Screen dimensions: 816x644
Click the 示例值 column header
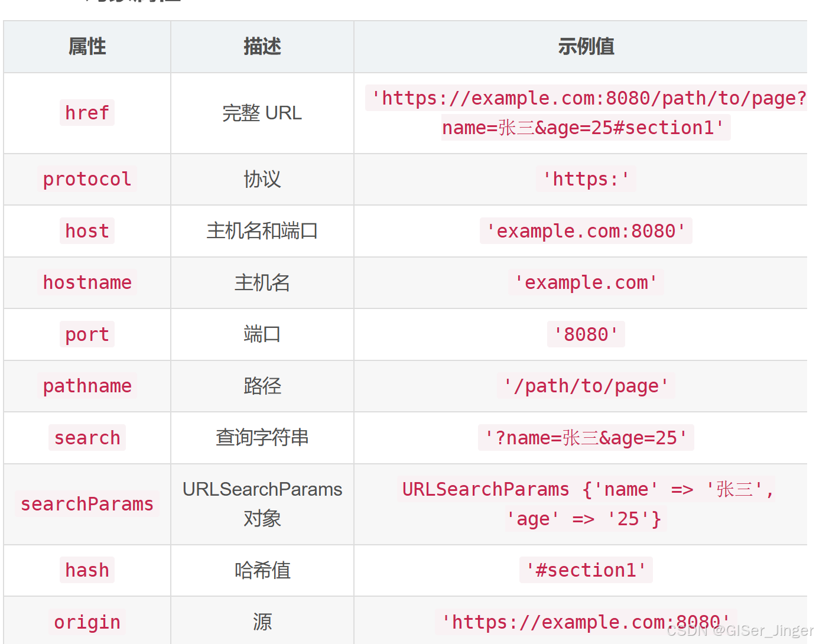586,47
